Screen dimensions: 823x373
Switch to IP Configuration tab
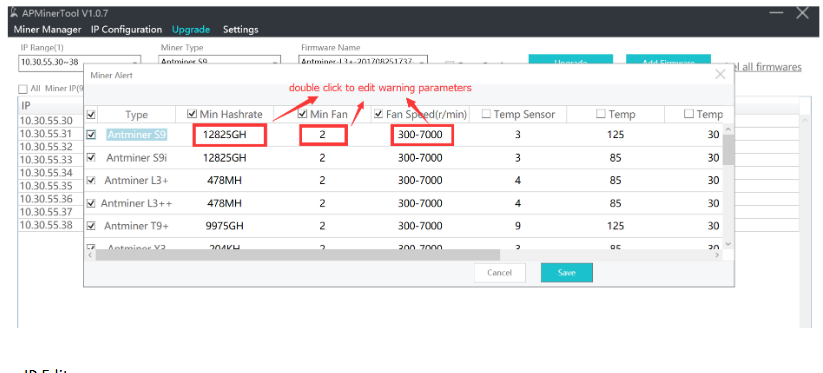(126, 29)
